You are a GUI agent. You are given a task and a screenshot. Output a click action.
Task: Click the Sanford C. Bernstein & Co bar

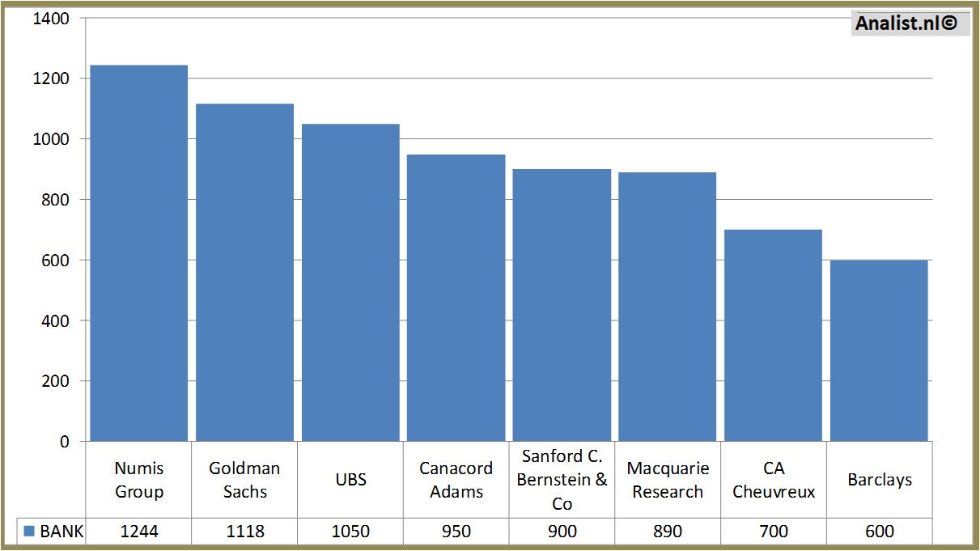(562, 305)
